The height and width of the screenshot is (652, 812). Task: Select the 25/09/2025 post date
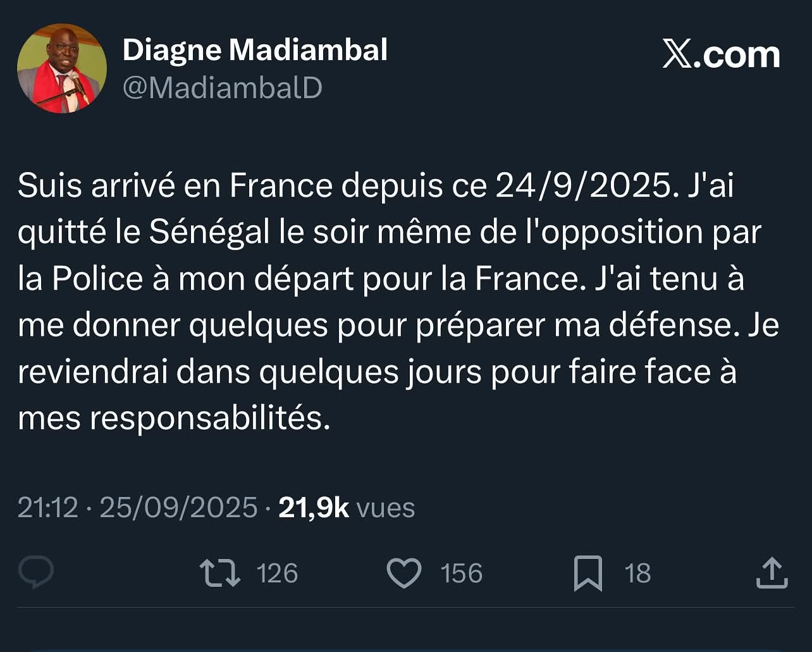179,508
